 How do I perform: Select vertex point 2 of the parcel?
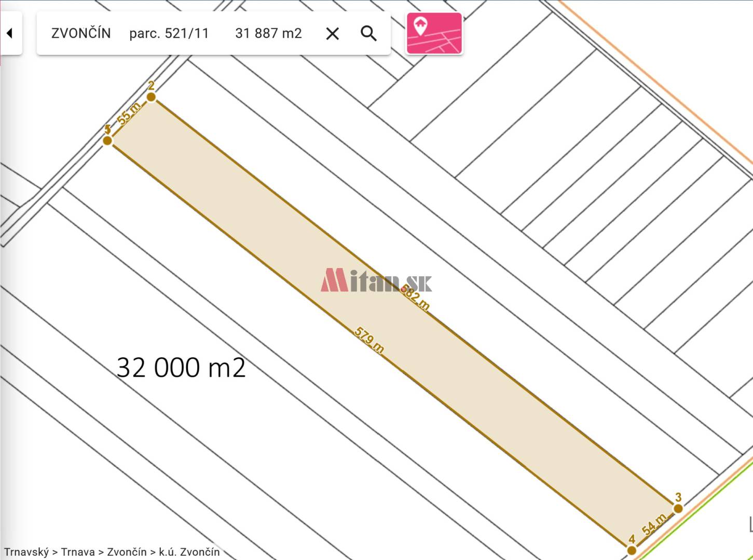point(151,97)
